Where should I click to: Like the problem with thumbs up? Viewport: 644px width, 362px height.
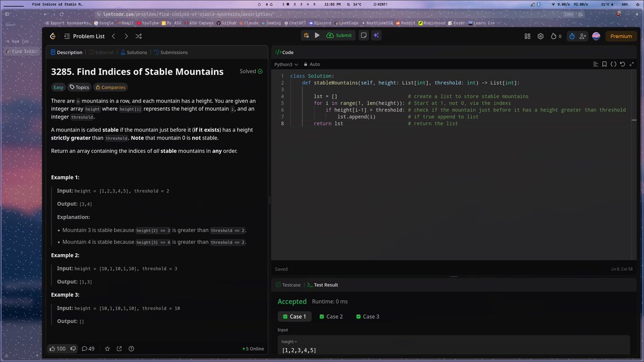[x=57, y=349]
